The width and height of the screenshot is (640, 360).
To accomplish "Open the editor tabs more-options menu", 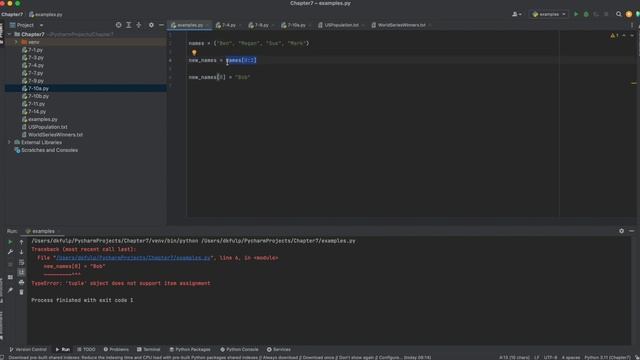I will pyautogui.click(x=632, y=25).
